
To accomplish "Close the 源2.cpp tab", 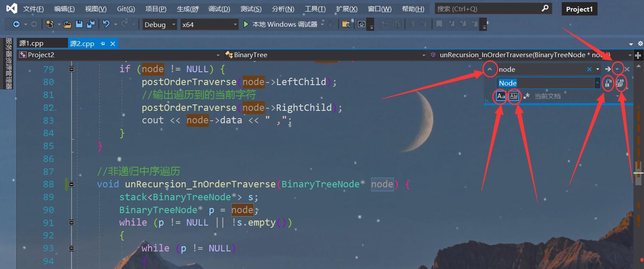I will point(113,44).
